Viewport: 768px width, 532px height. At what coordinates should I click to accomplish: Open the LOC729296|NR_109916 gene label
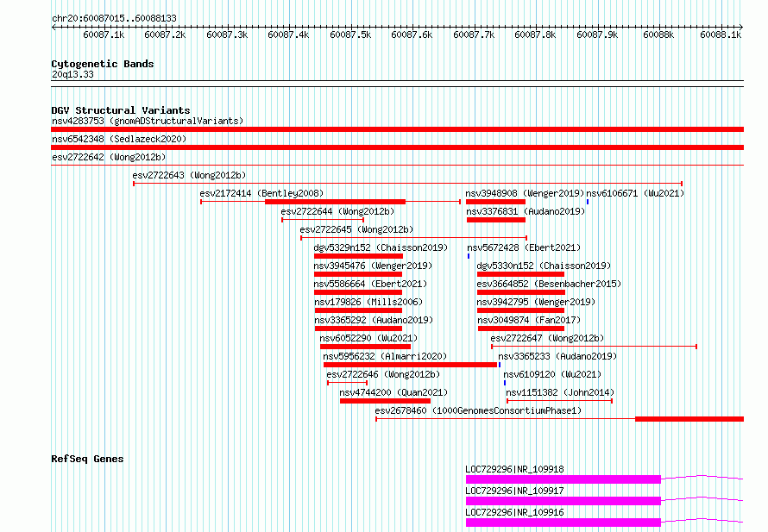coord(514,512)
